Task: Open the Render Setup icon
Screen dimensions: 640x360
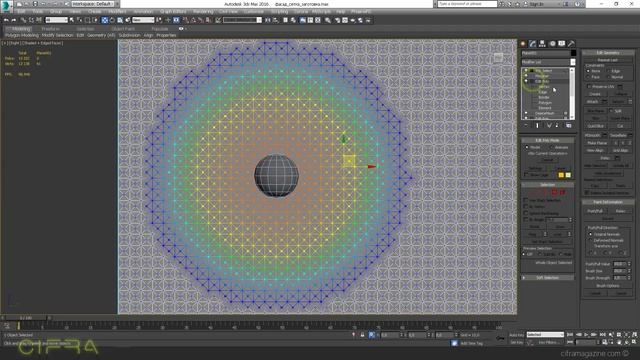Action: [x=338, y=20]
